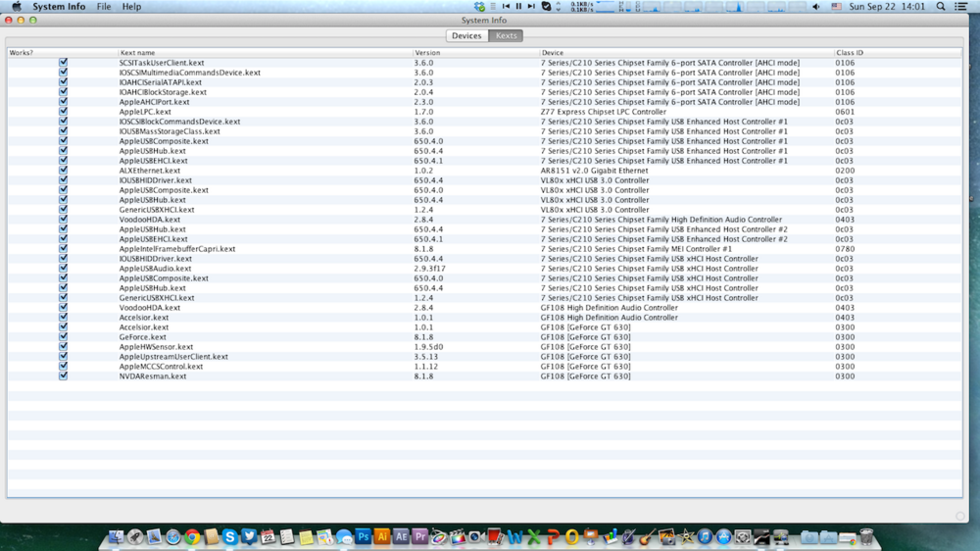Open the volume control in menu bar
The height and width of the screenshot is (551, 980).
pos(815,7)
